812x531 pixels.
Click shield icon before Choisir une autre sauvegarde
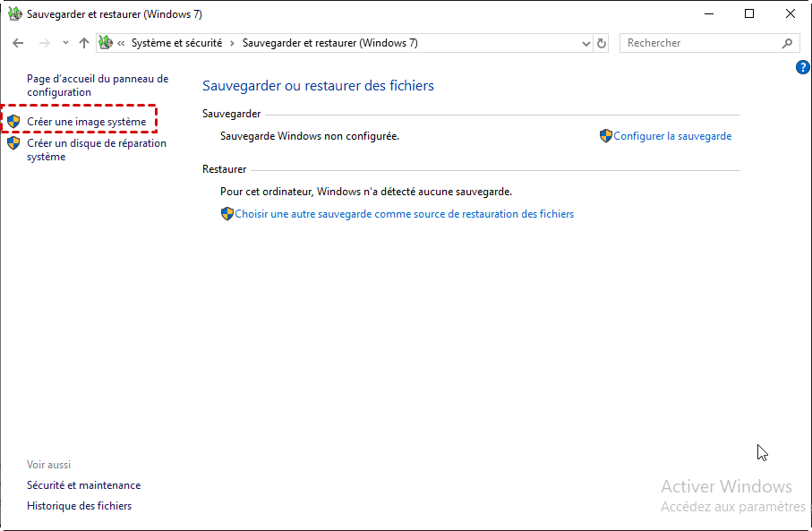point(227,214)
